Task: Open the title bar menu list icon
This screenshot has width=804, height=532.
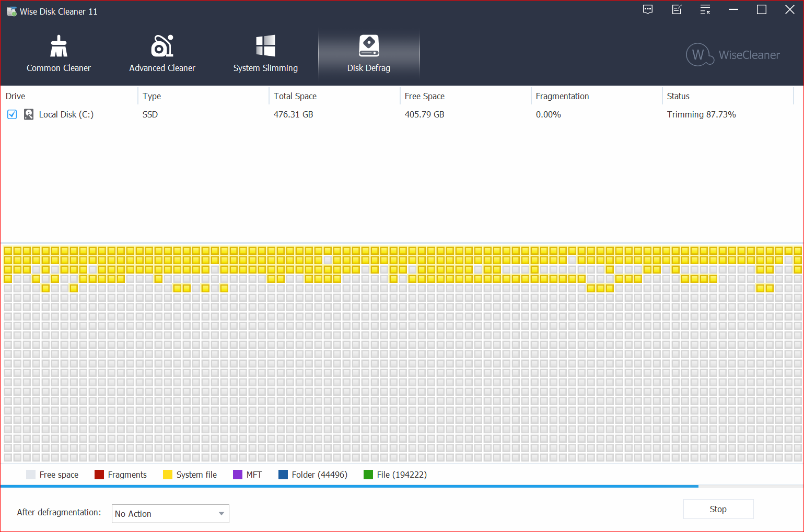Action: (x=705, y=9)
